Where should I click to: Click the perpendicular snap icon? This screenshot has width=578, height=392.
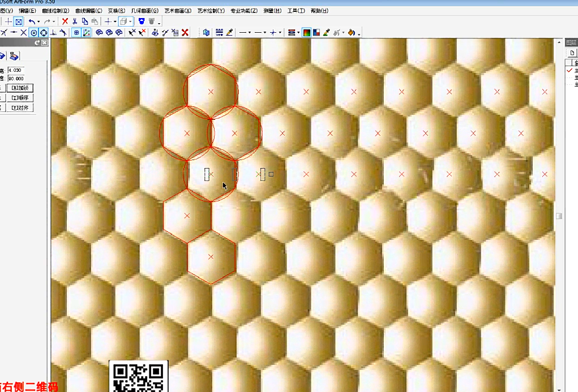tap(53, 33)
